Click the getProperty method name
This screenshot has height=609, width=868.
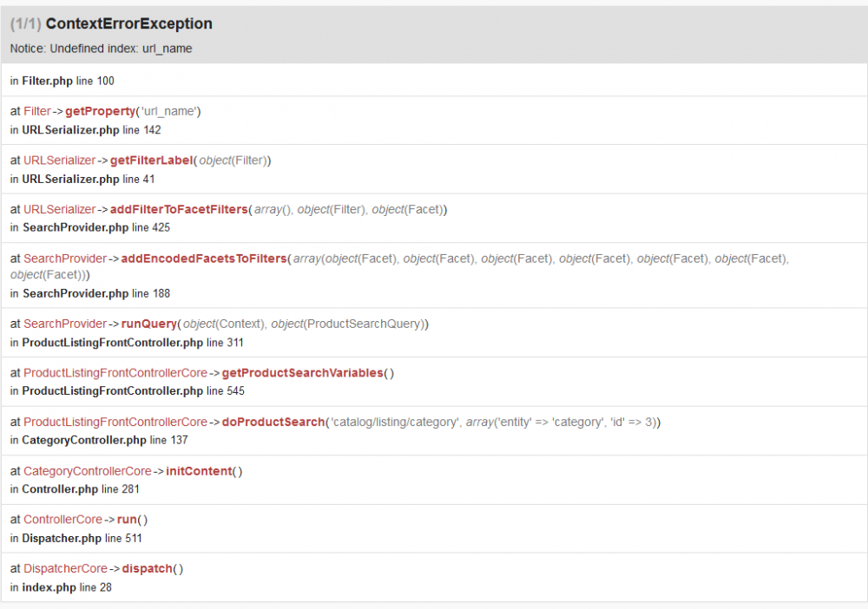(100, 111)
